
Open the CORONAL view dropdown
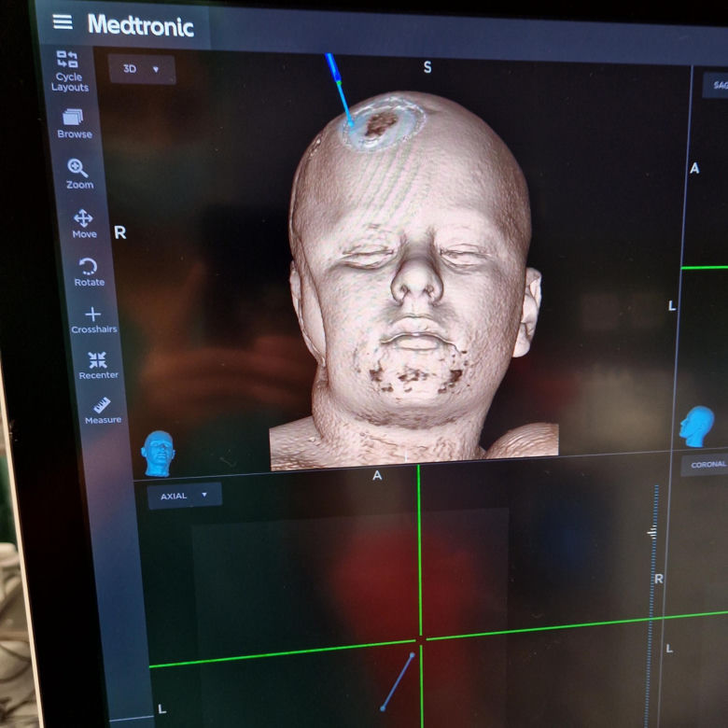point(705,464)
